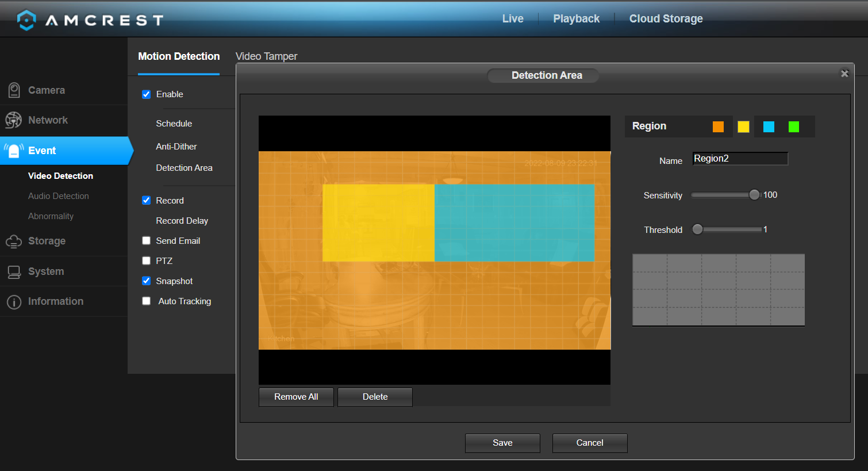Click the Sensitivity slider handle
This screenshot has height=471, width=868.
pos(754,195)
